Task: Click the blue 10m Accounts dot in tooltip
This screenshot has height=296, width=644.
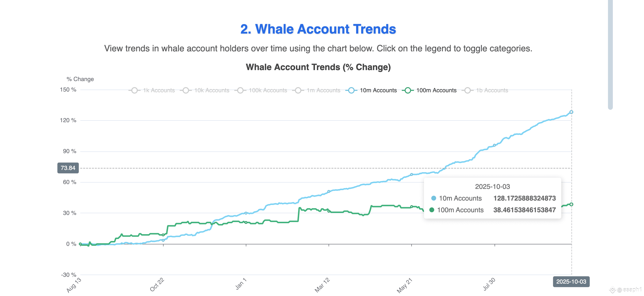Action: (434, 198)
